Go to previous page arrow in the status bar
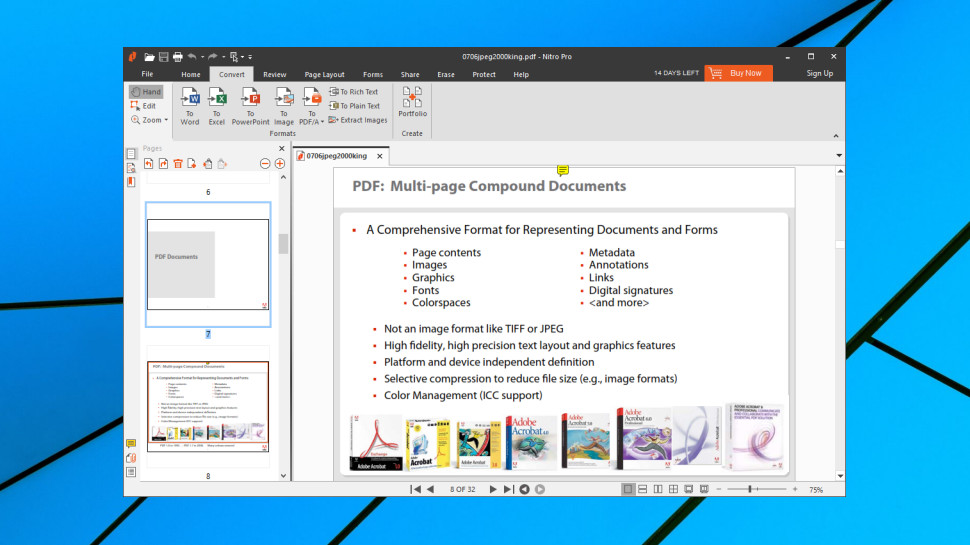 pos(431,489)
